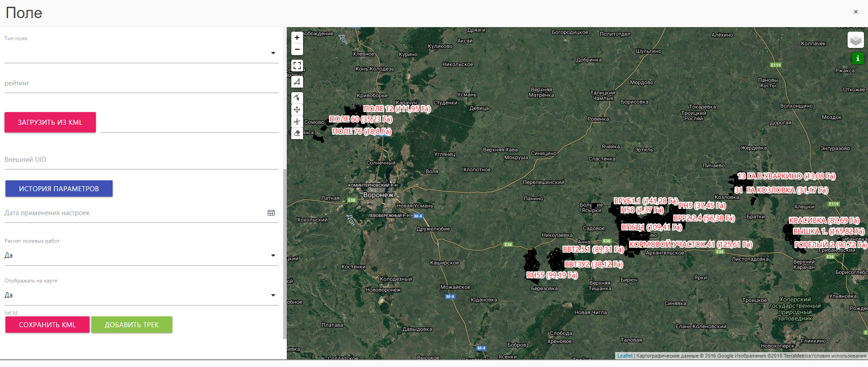Toggle fullscreen map view
The image size is (868, 367).
(297, 66)
